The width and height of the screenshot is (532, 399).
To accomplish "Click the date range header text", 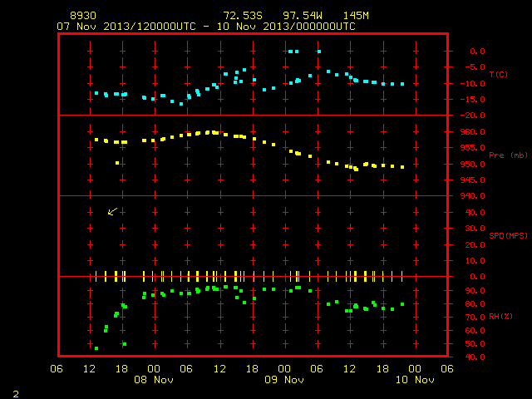I will tap(206, 27).
